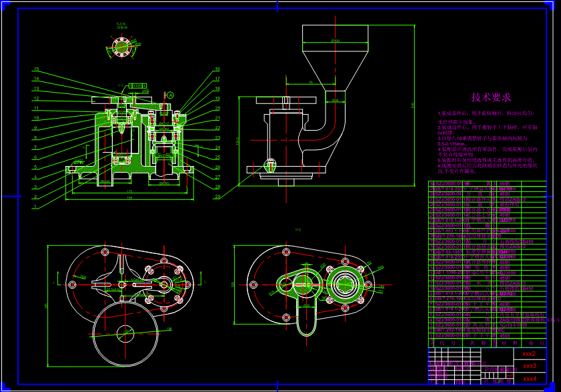Click part callout number 2 left of section view

pyautogui.click(x=35, y=197)
